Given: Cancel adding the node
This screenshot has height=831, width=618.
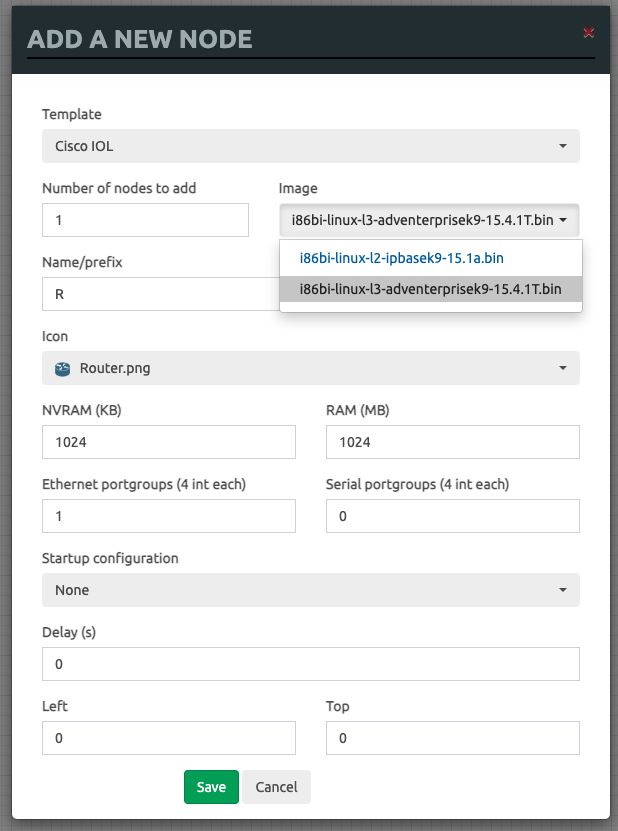Looking at the screenshot, I should click(x=276, y=787).
